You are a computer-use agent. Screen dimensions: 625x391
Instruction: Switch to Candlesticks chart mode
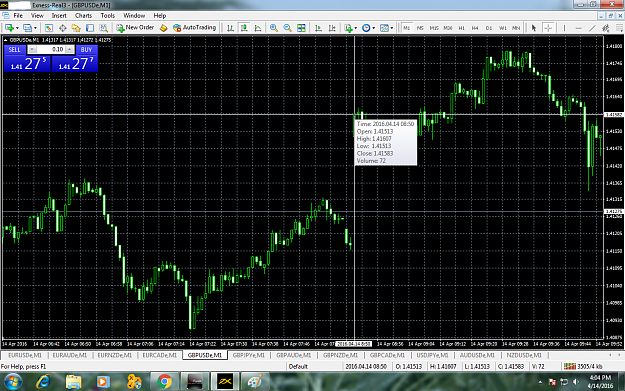[244, 28]
